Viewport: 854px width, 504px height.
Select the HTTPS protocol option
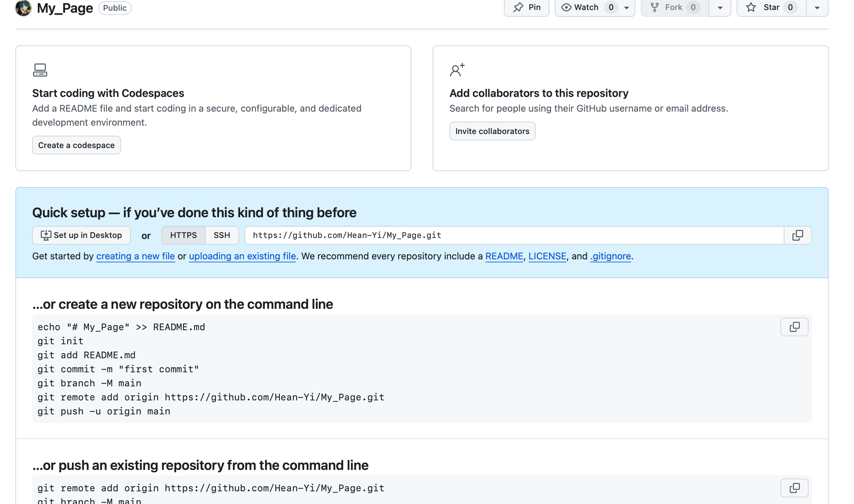point(184,235)
